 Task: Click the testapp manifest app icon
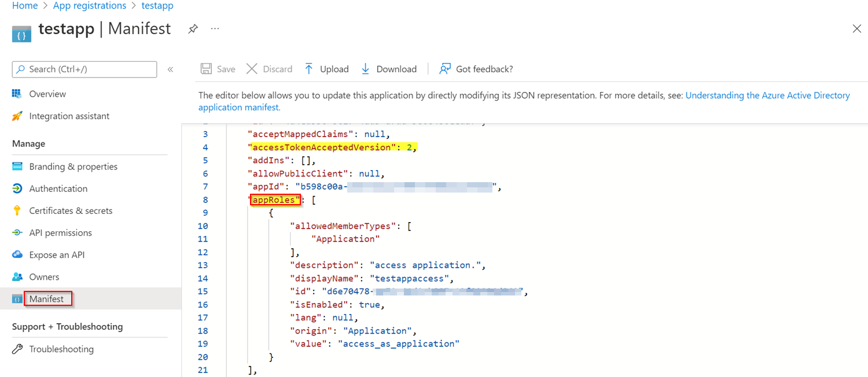coord(21,34)
